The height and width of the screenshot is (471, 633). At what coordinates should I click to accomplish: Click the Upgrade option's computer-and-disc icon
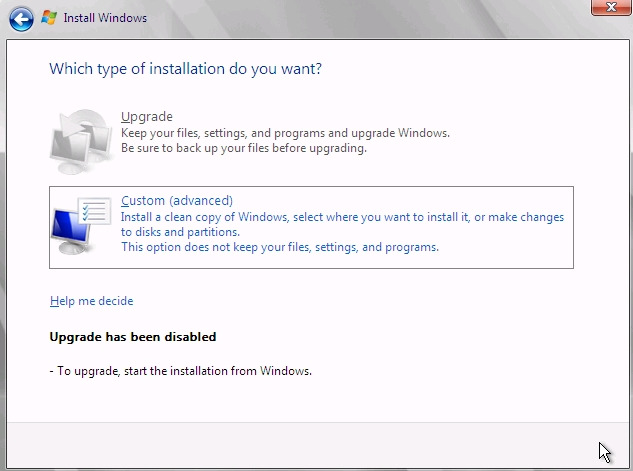point(81,141)
